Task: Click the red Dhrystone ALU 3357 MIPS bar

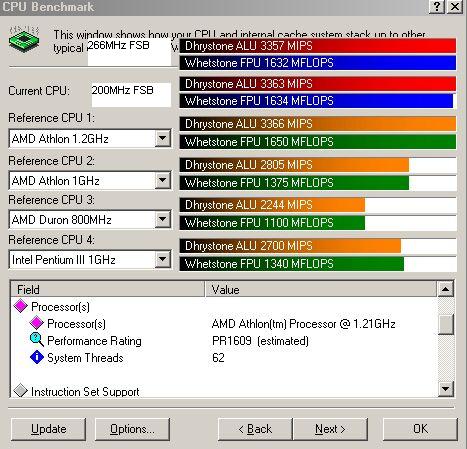Action: 318,46
